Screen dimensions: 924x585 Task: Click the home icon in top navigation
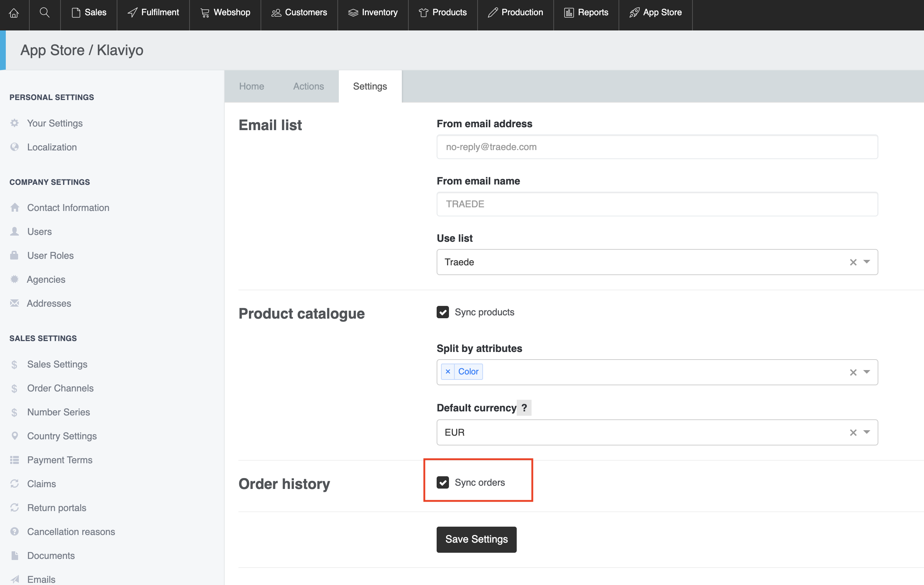pyautogui.click(x=14, y=13)
